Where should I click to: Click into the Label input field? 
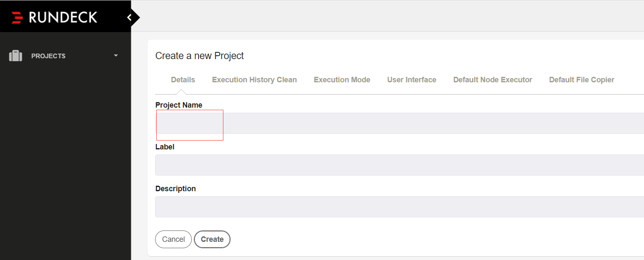(400, 165)
